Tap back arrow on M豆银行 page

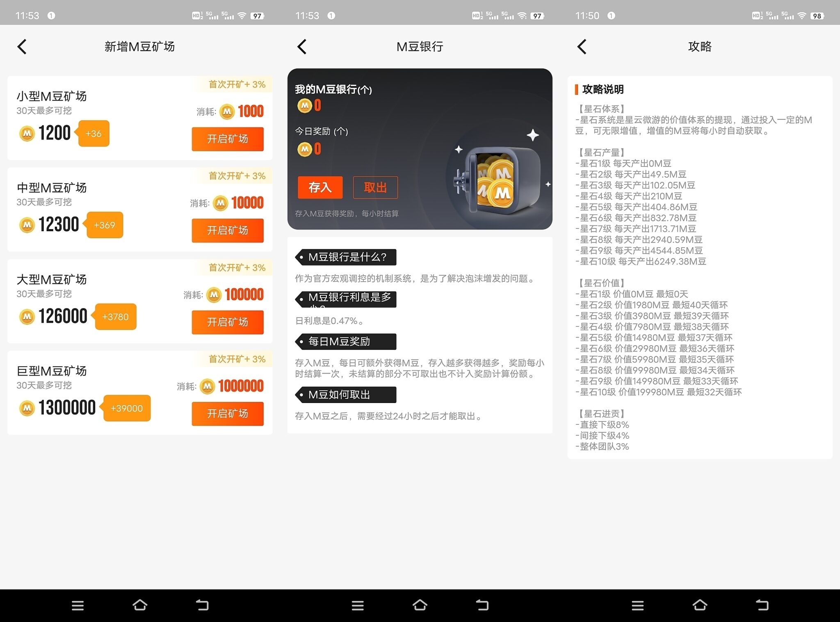pyautogui.click(x=302, y=47)
